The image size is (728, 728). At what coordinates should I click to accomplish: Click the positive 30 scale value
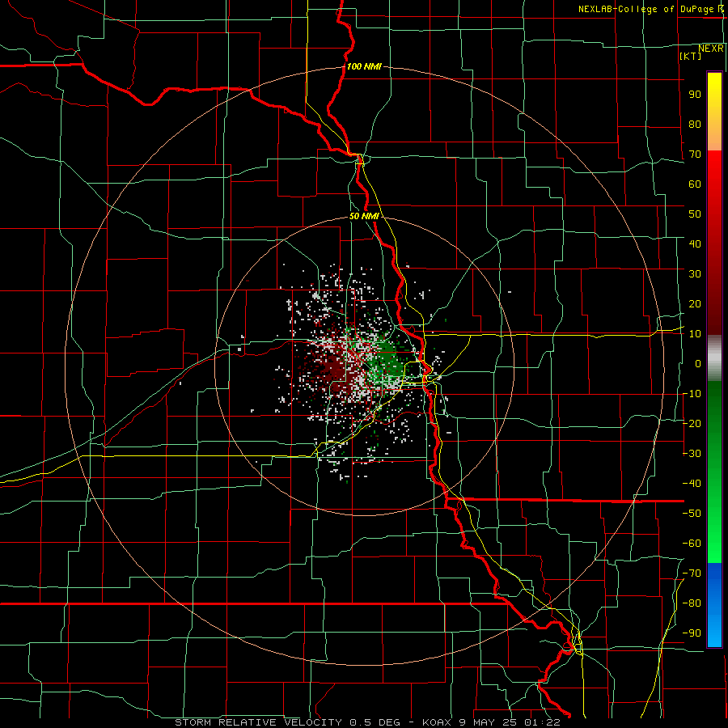pos(695,274)
